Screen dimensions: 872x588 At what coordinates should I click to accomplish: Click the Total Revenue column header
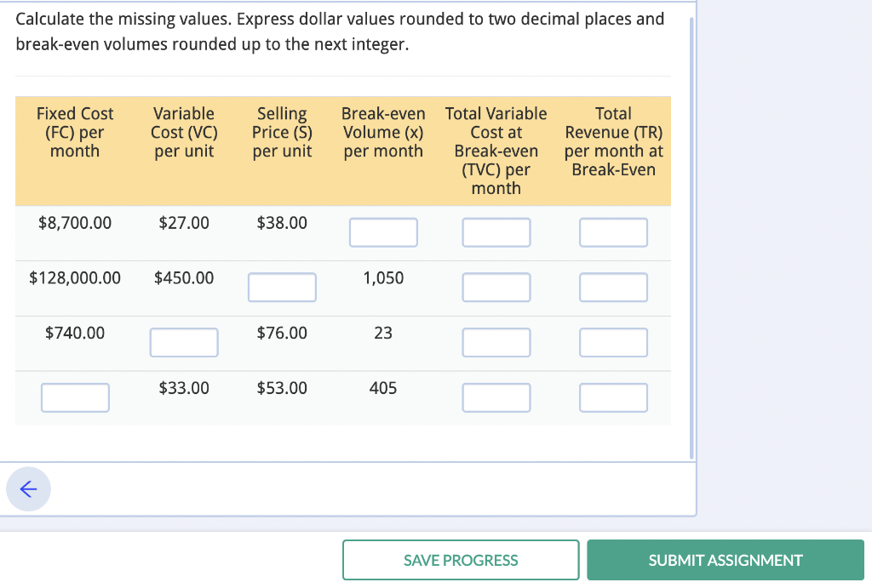[613, 141]
